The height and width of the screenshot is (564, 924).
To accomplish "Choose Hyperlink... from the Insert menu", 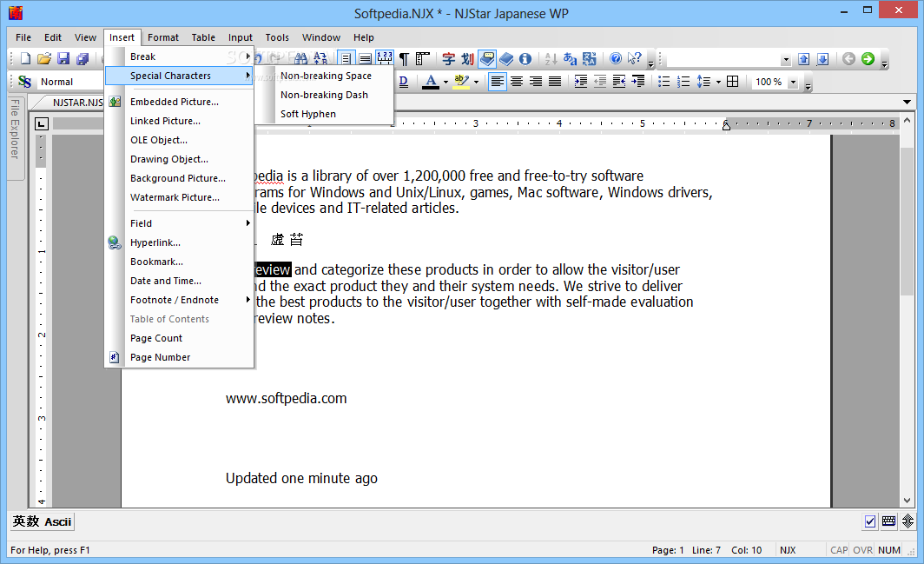I will click(x=179, y=242).
